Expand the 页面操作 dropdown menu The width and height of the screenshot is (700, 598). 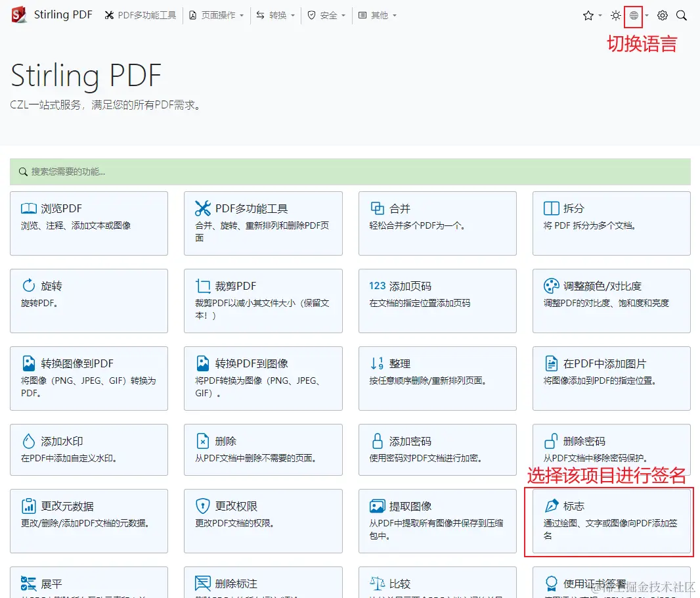pyautogui.click(x=216, y=16)
